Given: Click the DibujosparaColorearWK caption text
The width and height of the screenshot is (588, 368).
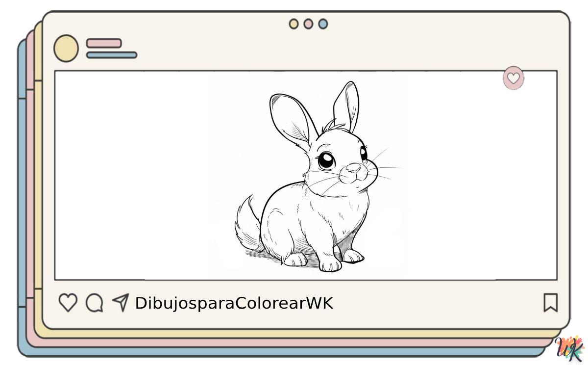Looking at the screenshot, I should (234, 303).
